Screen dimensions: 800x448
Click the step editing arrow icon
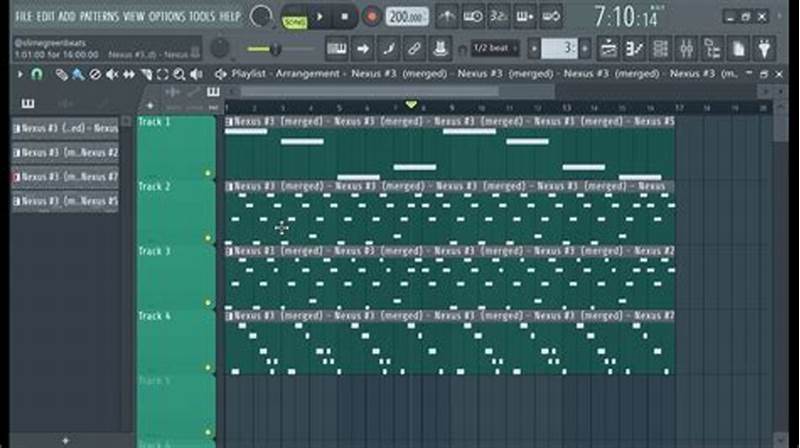click(x=362, y=49)
